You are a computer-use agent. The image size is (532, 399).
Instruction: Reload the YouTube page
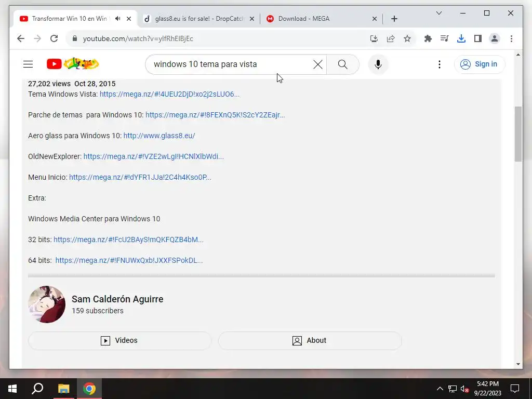tap(54, 38)
